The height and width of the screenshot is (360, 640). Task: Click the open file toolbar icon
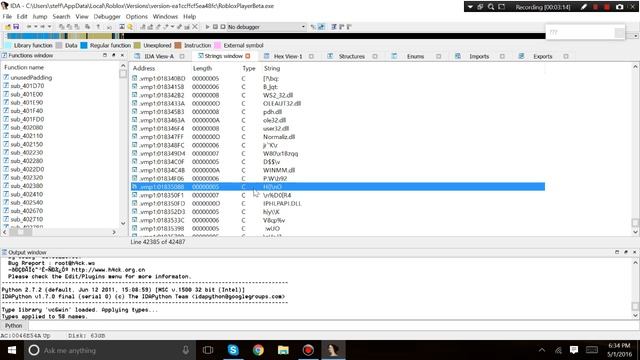pyautogui.click(x=7, y=27)
